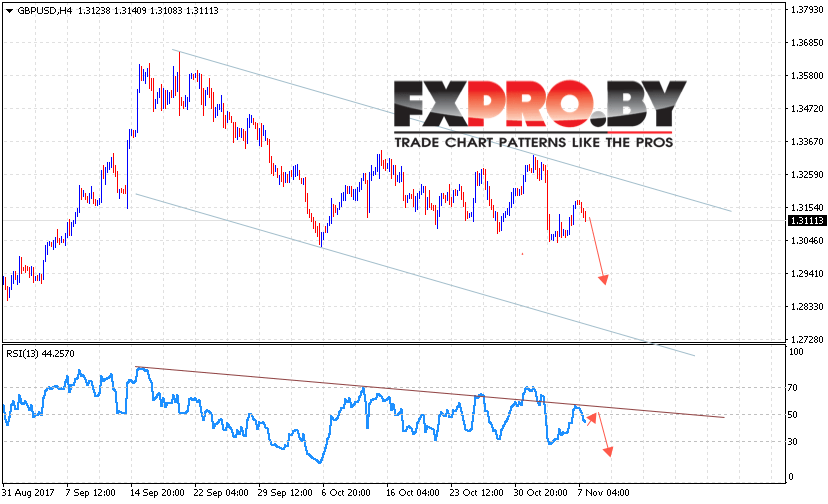Click the 1.28330 price scale label
828x504 pixels.
pos(806,306)
